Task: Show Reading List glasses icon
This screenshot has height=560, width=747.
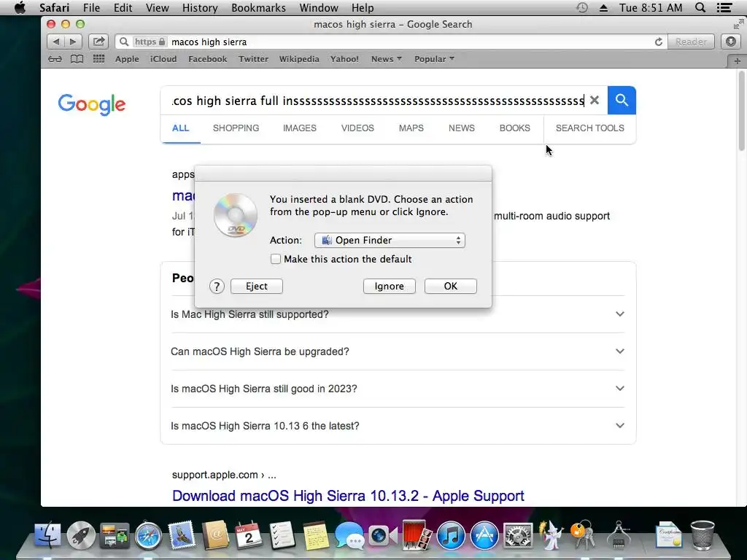Action: pyautogui.click(x=55, y=59)
